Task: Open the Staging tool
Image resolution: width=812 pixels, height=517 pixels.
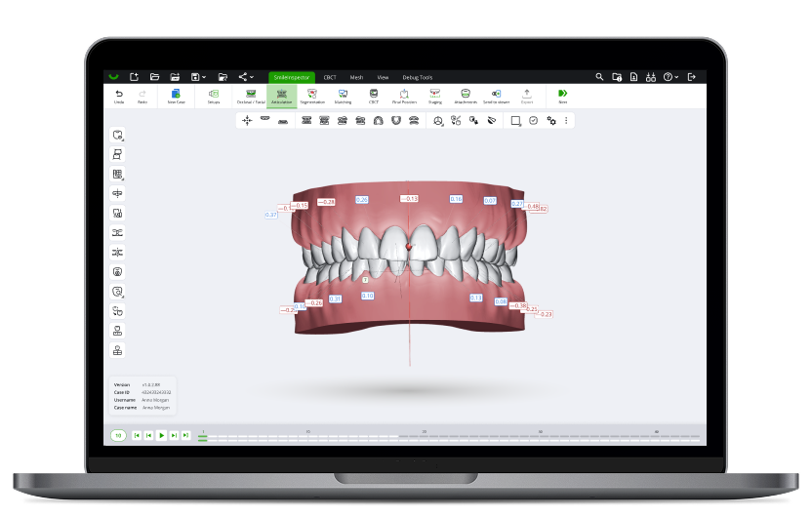Action: 434,95
